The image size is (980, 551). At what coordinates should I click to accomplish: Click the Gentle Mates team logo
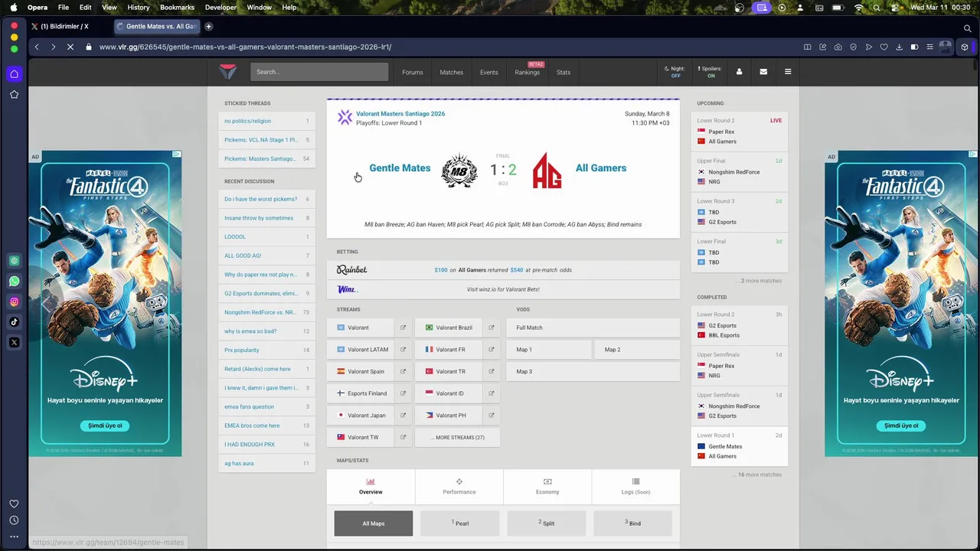point(459,170)
